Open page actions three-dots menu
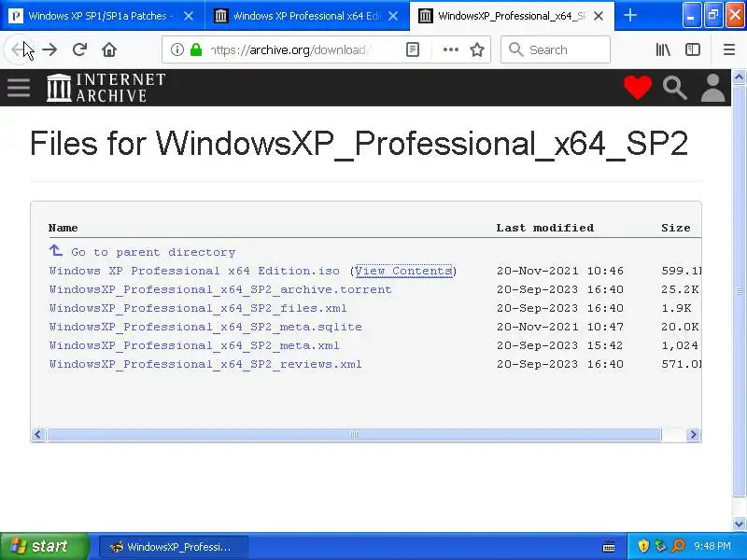Image resolution: width=747 pixels, height=560 pixels. tap(450, 49)
